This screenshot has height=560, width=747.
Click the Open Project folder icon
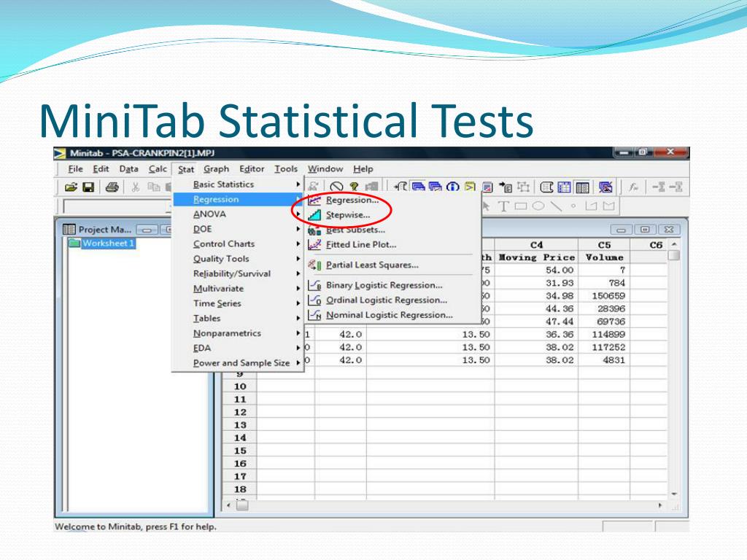tap(71, 187)
